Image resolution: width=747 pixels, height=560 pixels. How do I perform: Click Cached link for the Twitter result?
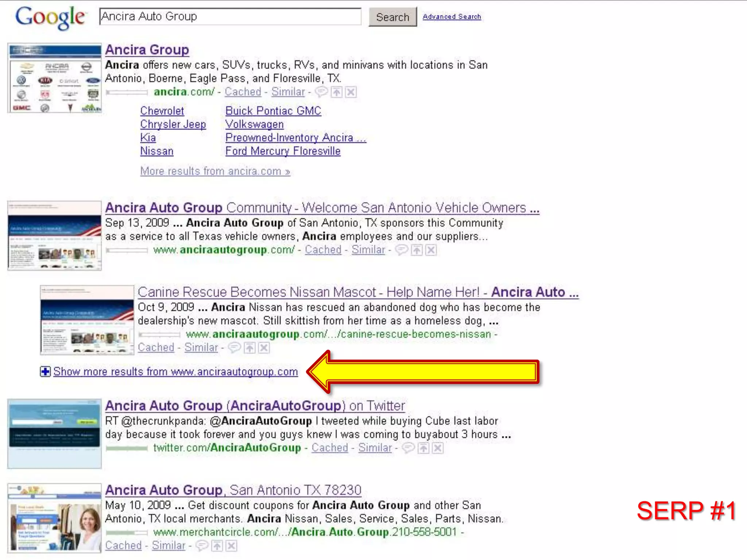[x=329, y=448]
